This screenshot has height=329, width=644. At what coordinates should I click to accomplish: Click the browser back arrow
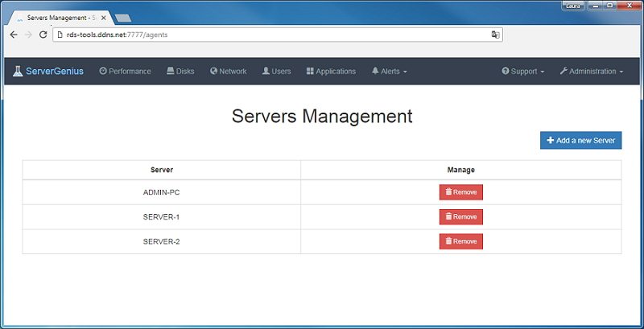coord(14,35)
